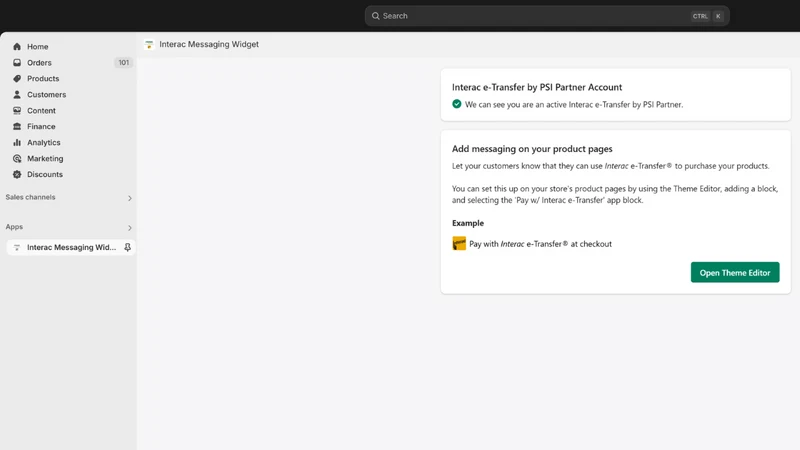The height and width of the screenshot is (450, 800).
Task: Click the Apps section label
Action: 14,227
